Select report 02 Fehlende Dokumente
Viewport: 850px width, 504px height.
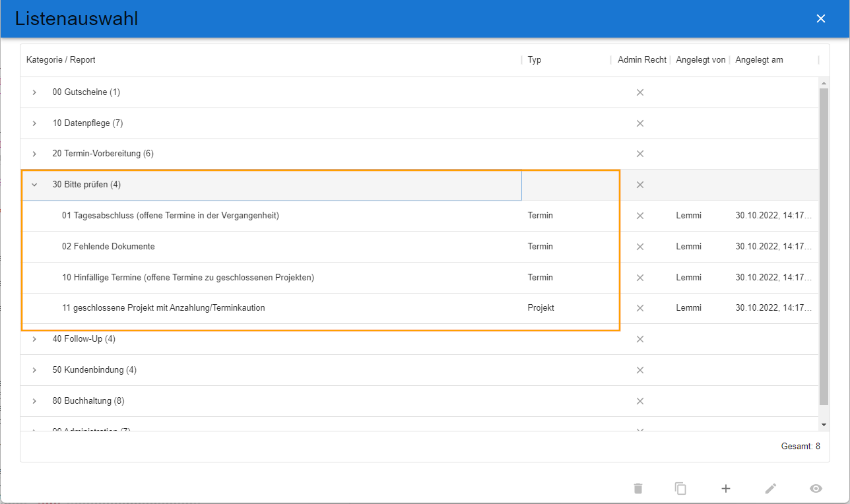point(108,247)
